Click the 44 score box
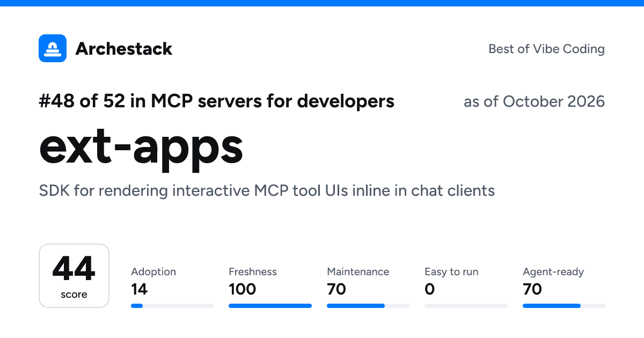 coord(74,276)
